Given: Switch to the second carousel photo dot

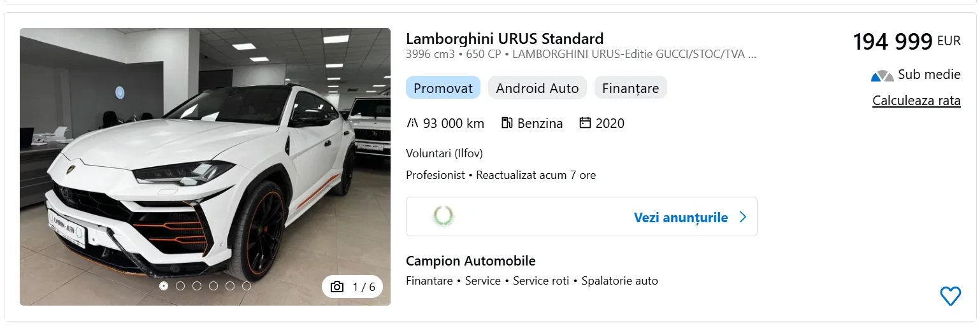Looking at the screenshot, I should (180, 286).
